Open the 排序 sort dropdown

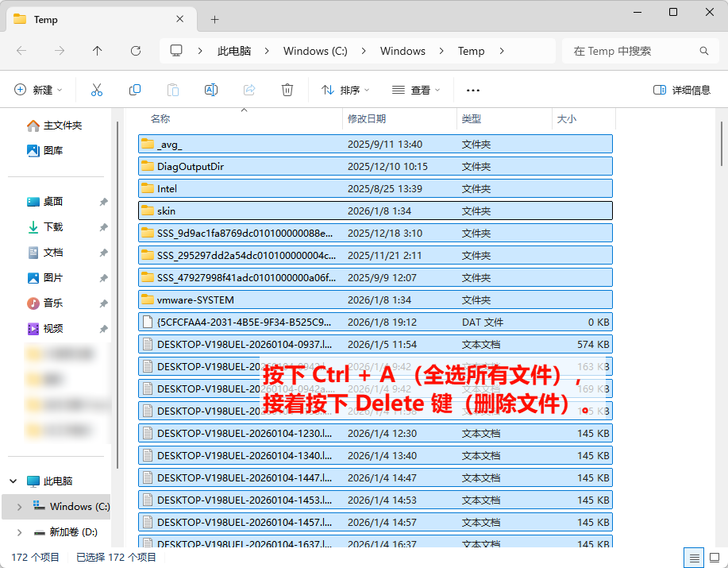(x=347, y=90)
